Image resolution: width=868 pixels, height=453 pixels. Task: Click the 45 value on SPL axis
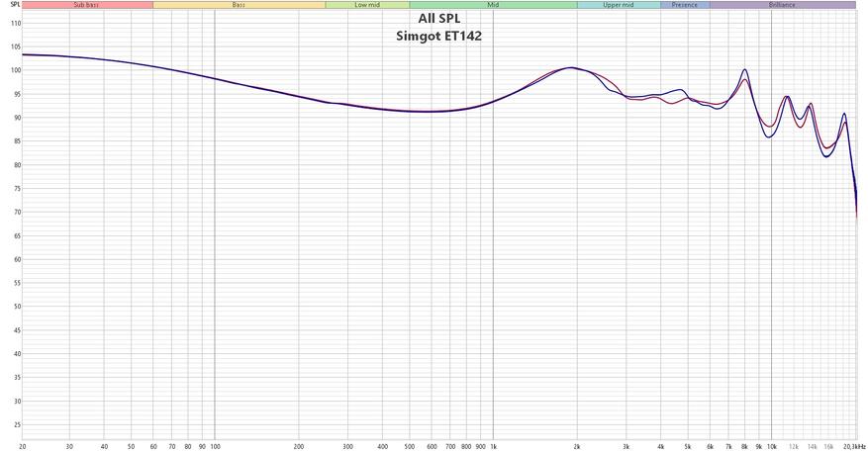coord(17,330)
